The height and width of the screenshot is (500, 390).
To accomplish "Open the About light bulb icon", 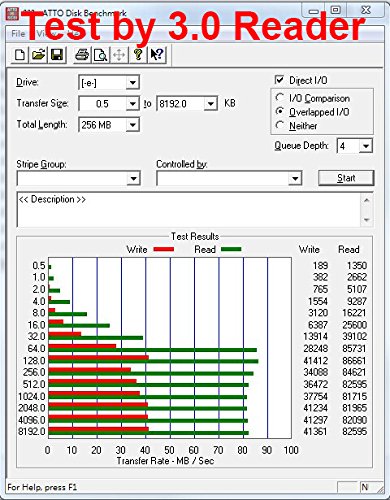I will click(x=138, y=54).
